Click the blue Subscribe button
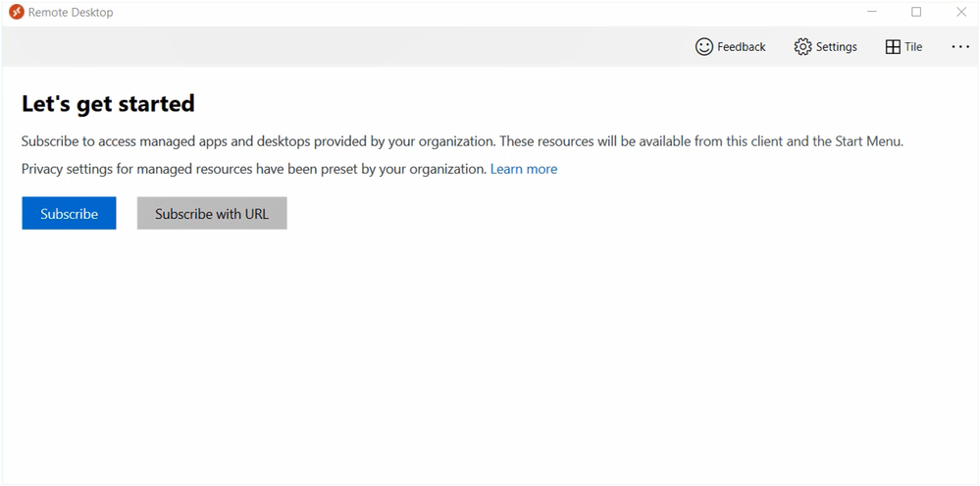Viewport: 980px width, 486px height. pyautogui.click(x=69, y=213)
